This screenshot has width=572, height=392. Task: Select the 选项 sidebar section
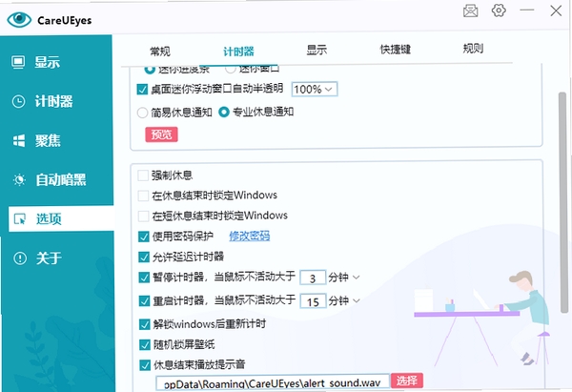pos(61,218)
